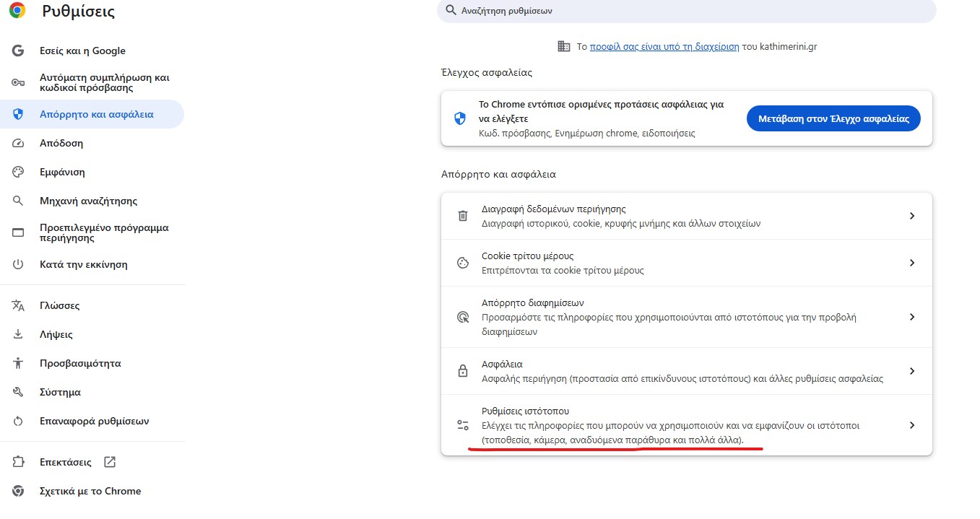Click the puzzle icon next to Επεκτάσεις
The width and height of the screenshot is (980, 519).
(x=19, y=462)
